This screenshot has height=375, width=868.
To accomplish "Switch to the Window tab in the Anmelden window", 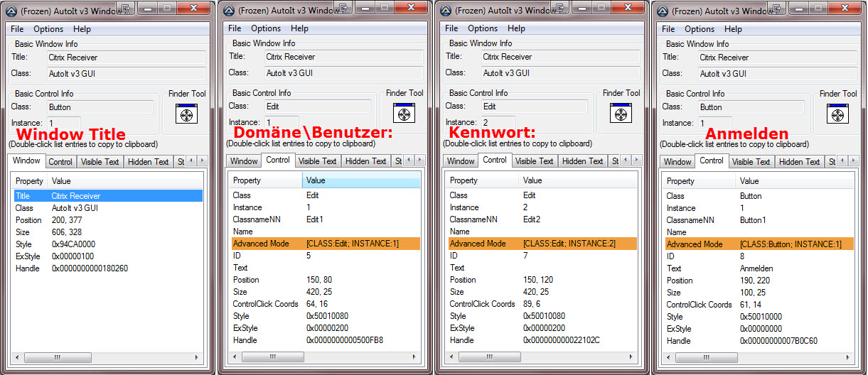I will (677, 162).
